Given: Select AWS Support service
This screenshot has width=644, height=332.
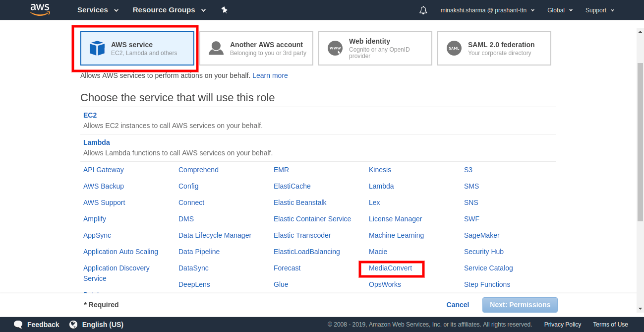Looking at the screenshot, I should 104,202.
